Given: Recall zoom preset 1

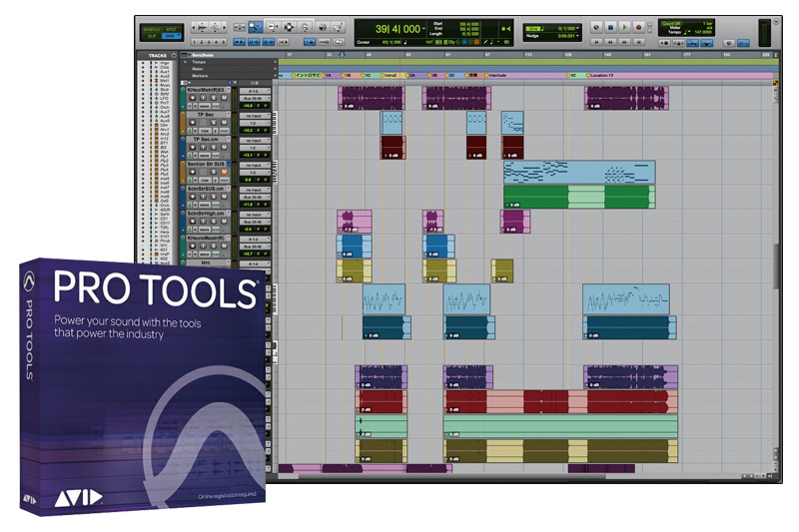Looking at the screenshot, I should (x=195, y=42).
